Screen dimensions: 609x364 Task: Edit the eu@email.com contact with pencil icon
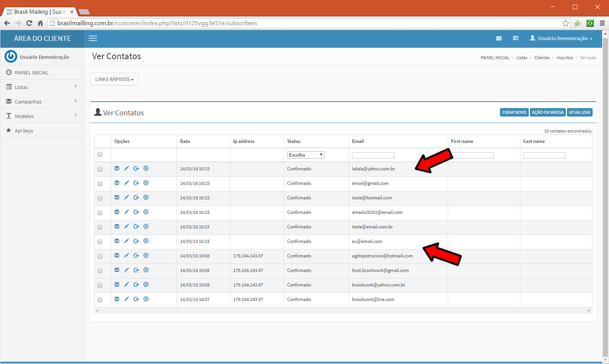(x=127, y=241)
